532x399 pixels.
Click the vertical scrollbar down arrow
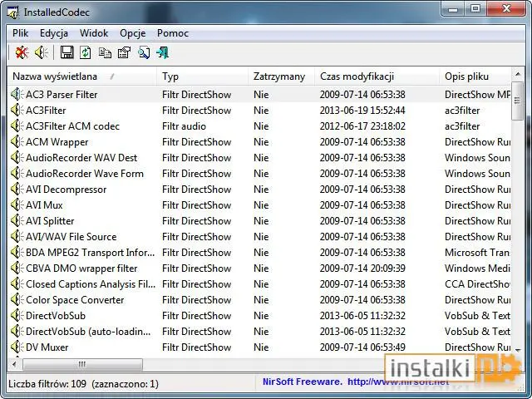[518, 350]
